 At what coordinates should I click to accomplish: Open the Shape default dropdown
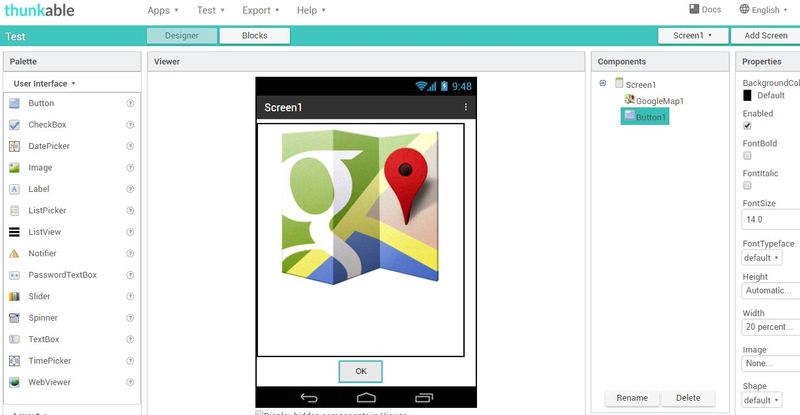(761, 400)
